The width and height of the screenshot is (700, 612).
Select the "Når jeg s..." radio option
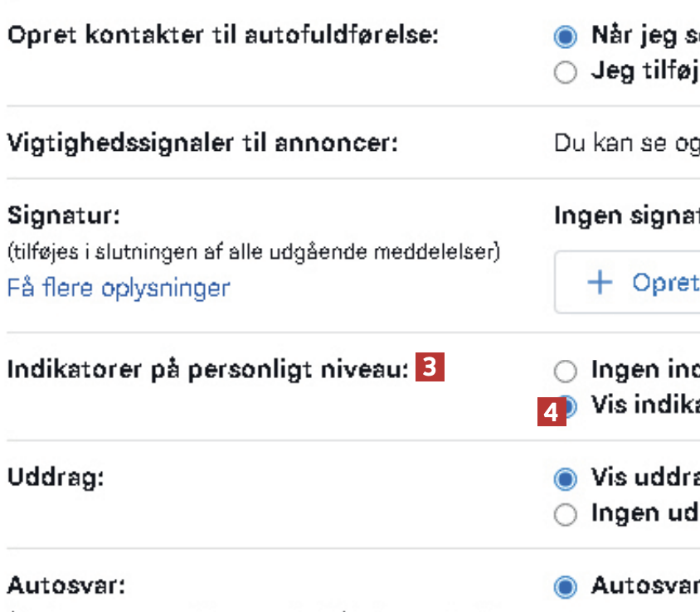[x=566, y=37]
